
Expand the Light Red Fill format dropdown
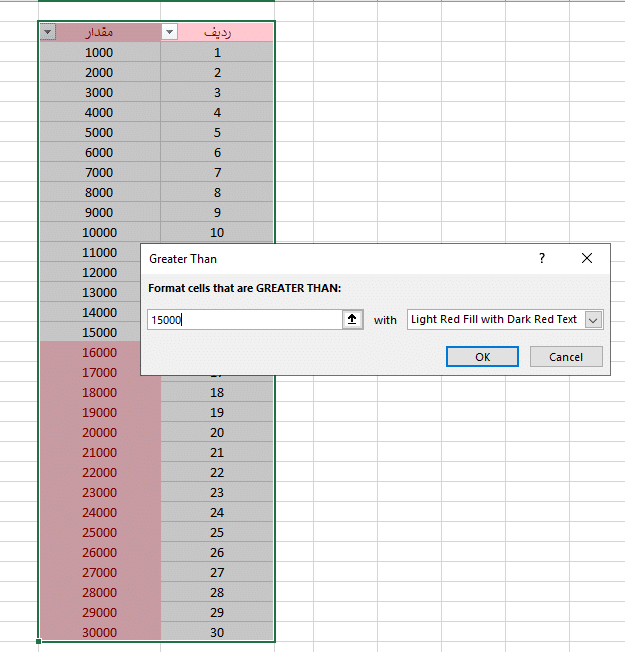[x=593, y=319]
